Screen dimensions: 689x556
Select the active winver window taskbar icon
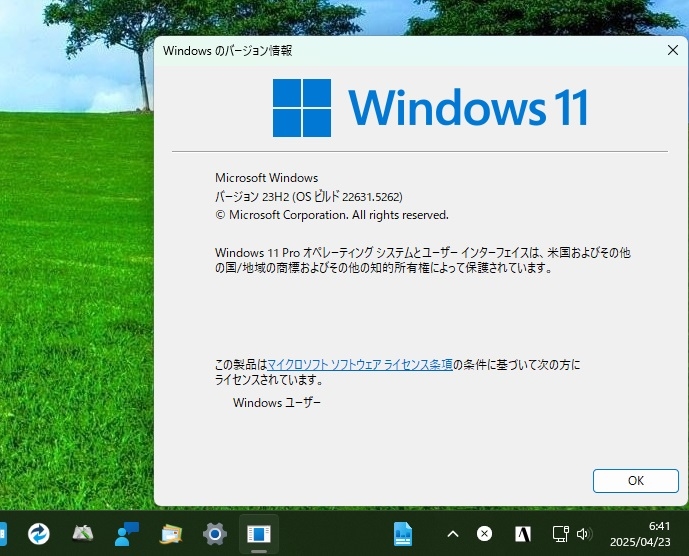(259, 534)
